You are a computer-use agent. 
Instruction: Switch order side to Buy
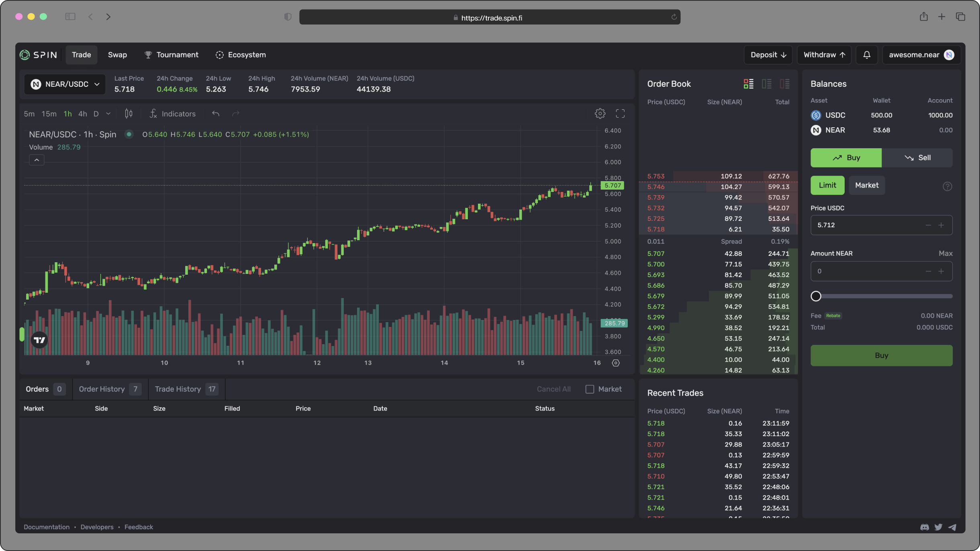846,158
